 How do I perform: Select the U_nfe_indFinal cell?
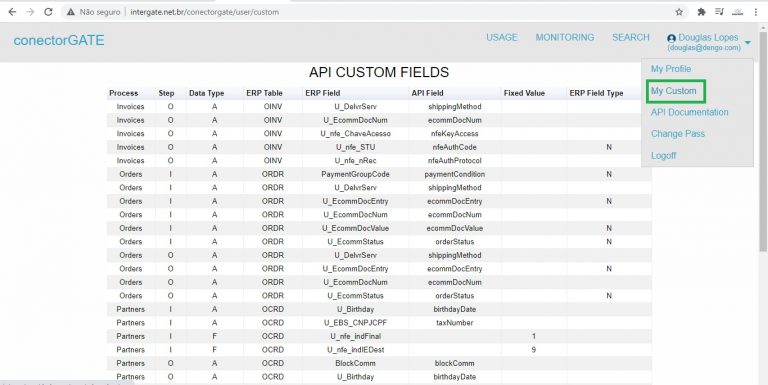pos(356,337)
